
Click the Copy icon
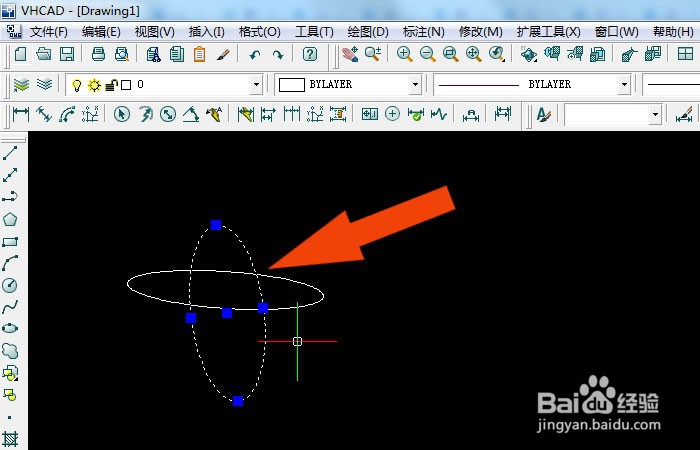coord(177,54)
